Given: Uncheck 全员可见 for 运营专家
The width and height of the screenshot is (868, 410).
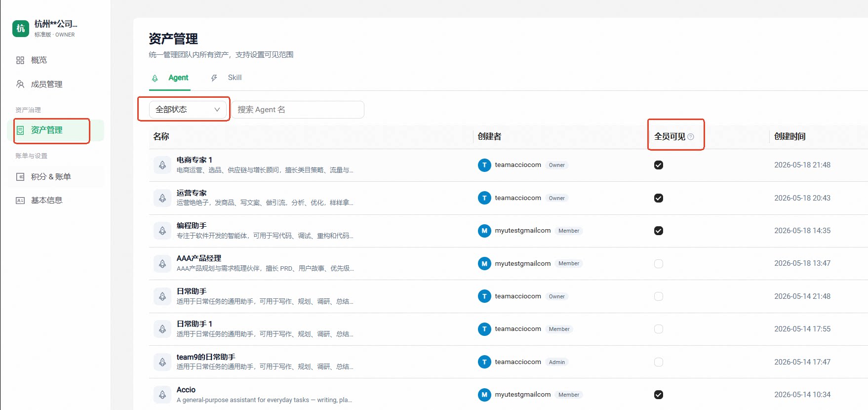Looking at the screenshot, I should (659, 198).
